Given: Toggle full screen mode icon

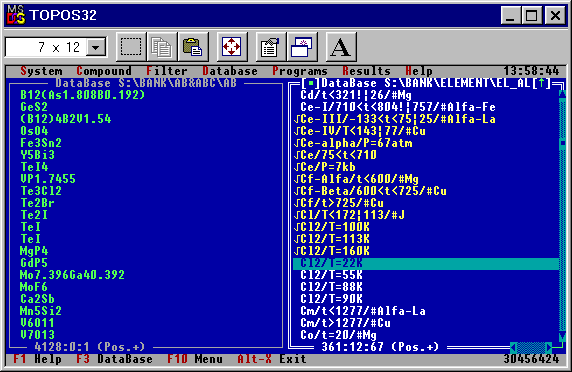Looking at the screenshot, I should 232,47.
